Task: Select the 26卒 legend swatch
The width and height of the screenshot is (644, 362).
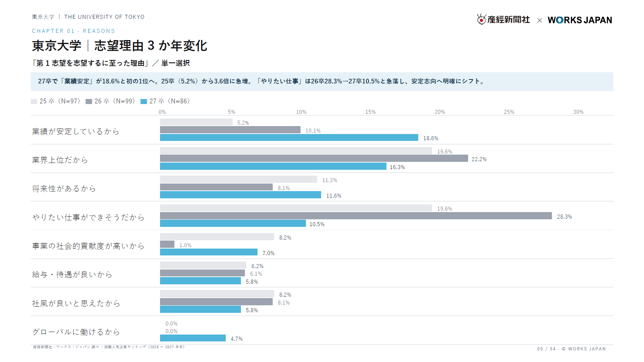Action: pos(89,102)
